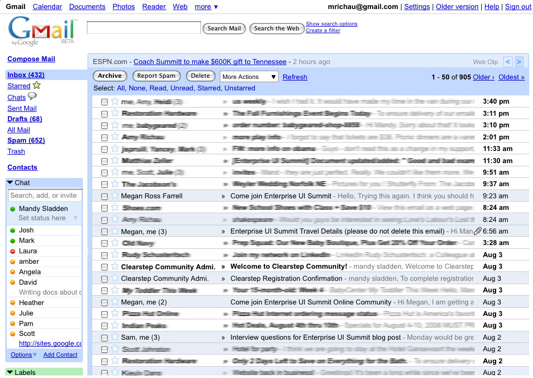
Task: Click the Archive button
Action: (109, 76)
